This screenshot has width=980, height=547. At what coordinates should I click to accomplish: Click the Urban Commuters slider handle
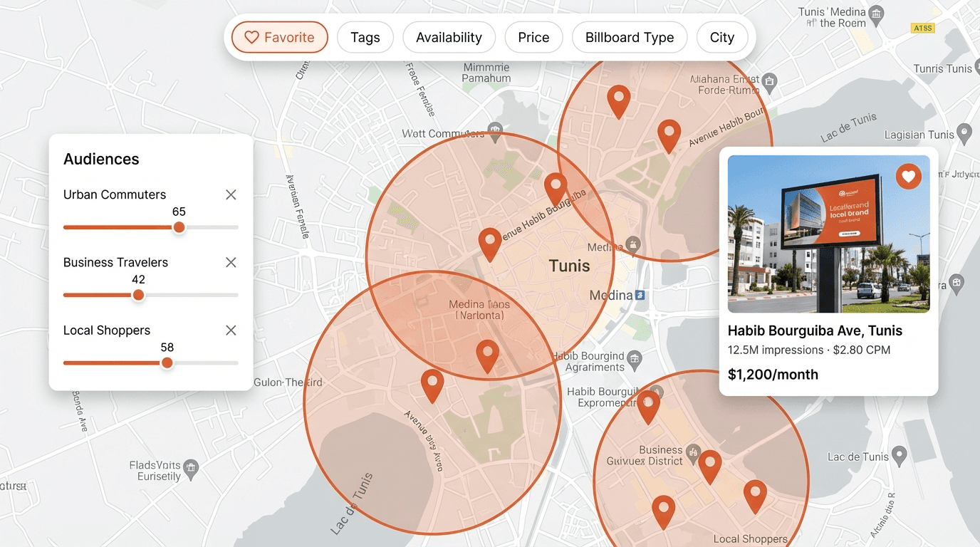(x=179, y=227)
